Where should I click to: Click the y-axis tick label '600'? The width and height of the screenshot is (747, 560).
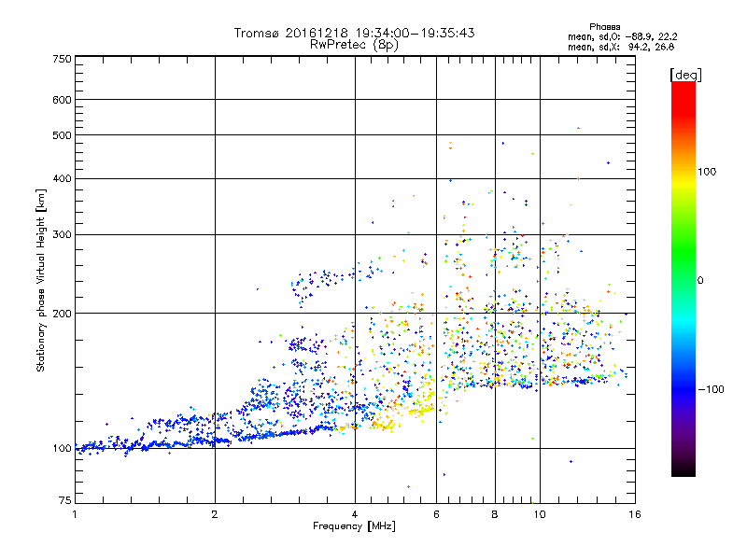[63, 100]
